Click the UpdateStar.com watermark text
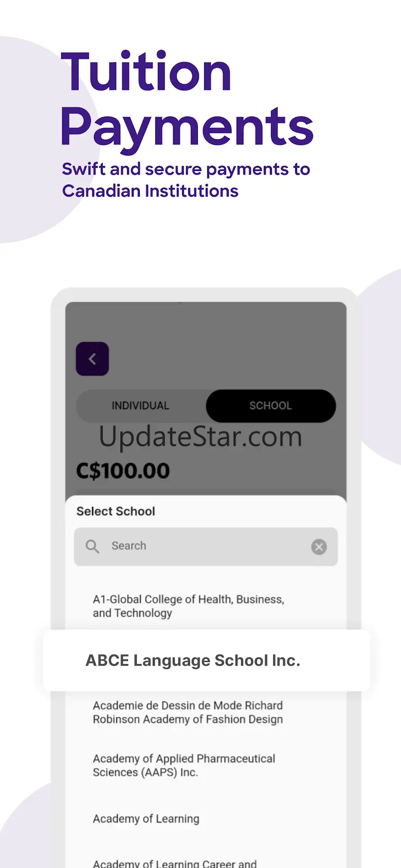 coord(200,437)
